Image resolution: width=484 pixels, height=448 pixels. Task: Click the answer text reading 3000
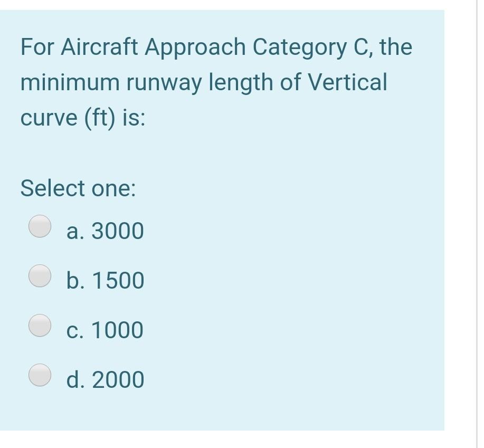coord(117,230)
